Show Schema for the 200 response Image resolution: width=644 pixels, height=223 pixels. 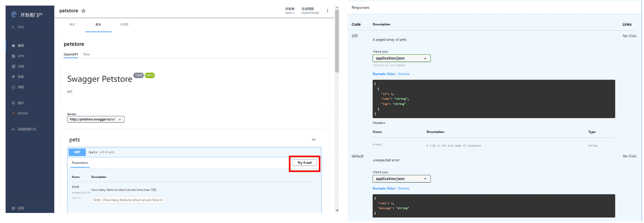click(x=403, y=74)
